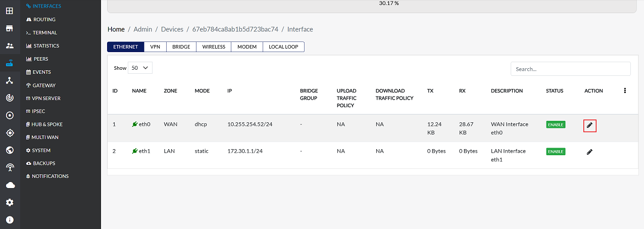Switch to the MODEM tab
This screenshot has height=229, width=644.
pyautogui.click(x=247, y=47)
